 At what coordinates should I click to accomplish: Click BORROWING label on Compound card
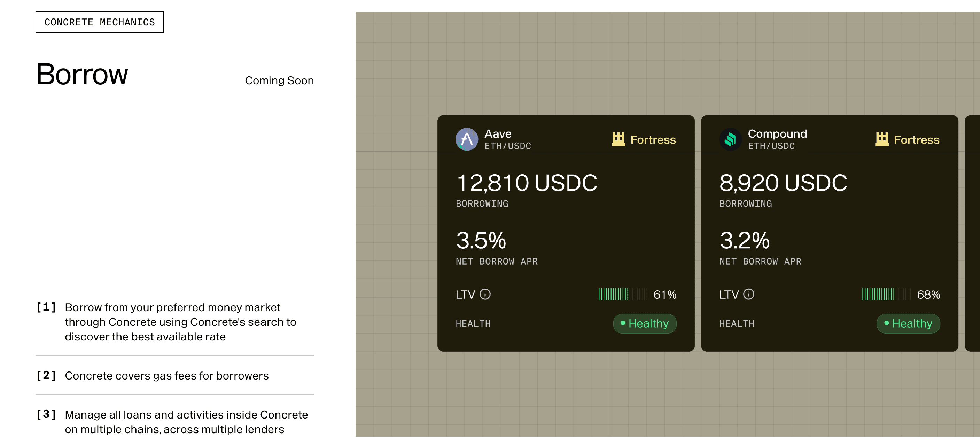[746, 204]
